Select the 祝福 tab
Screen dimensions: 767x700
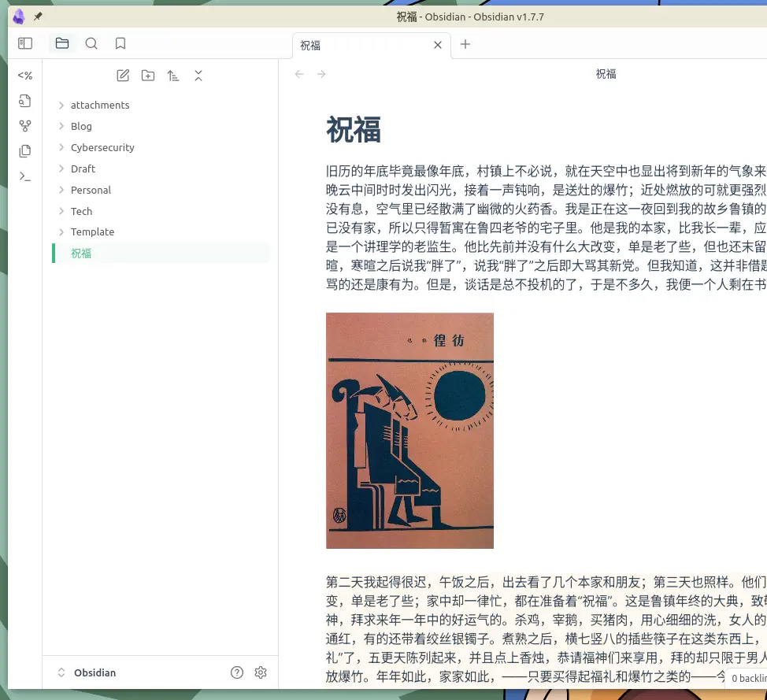[372, 46]
